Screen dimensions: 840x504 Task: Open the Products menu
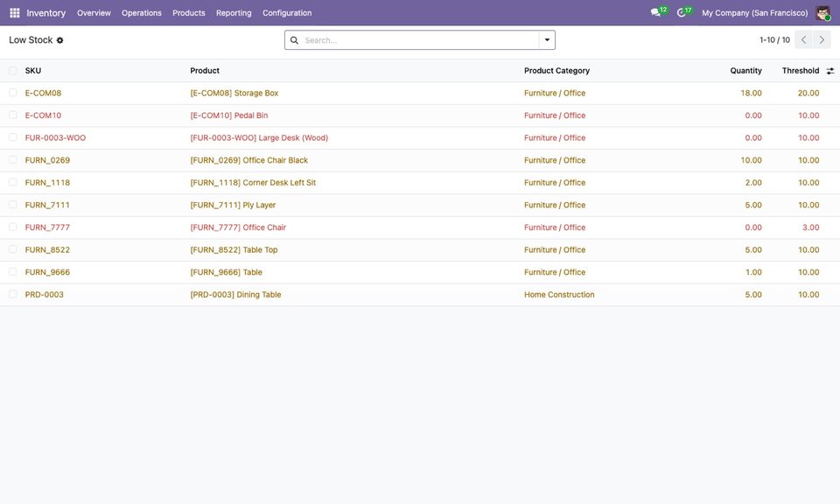click(x=189, y=13)
